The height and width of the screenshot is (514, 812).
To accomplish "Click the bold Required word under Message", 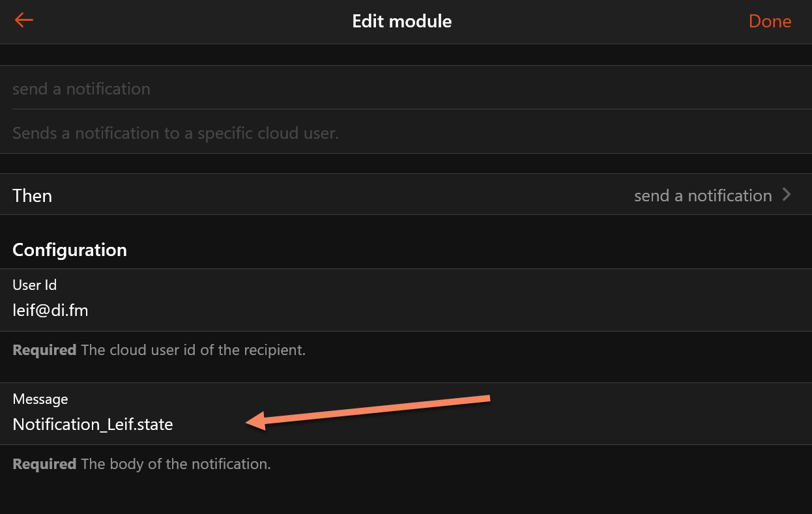I will [44, 464].
